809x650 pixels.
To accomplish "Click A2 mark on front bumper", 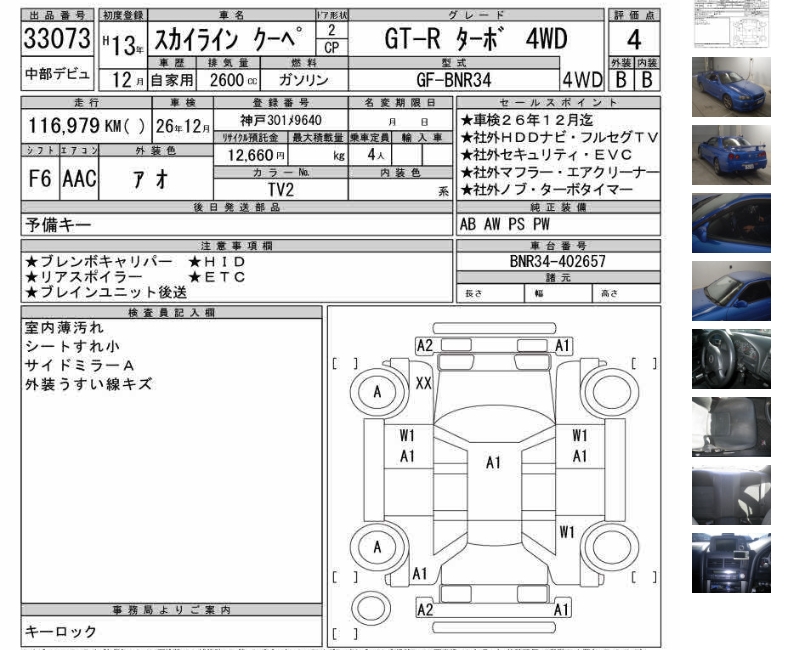I will tap(425, 345).
